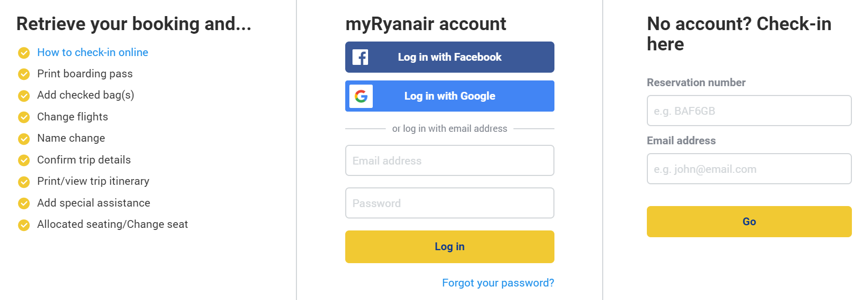Click checkmark icon beside Add special assistance
The image size is (868, 300).
(24, 203)
